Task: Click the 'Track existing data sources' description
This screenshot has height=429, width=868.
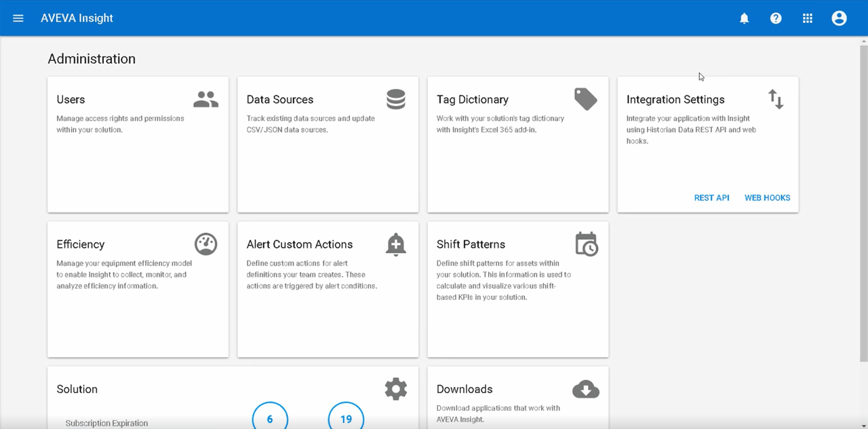Action: [311, 124]
